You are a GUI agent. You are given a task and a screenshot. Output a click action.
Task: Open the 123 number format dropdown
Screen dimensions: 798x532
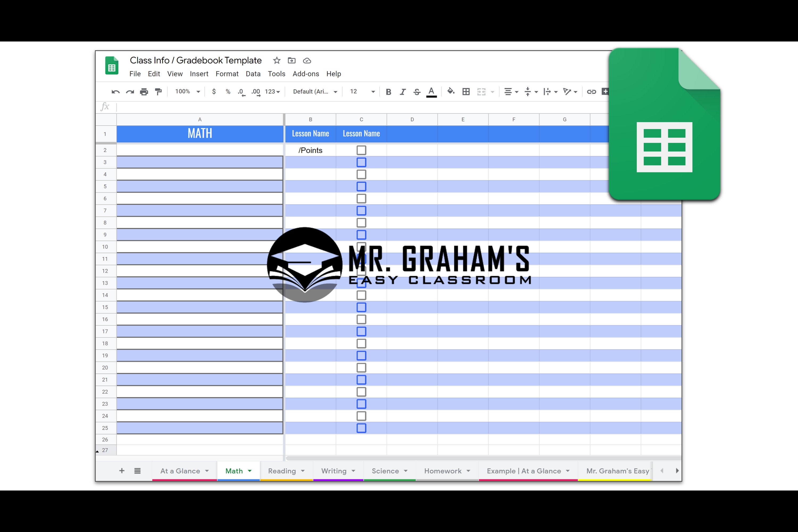[271, 92]
